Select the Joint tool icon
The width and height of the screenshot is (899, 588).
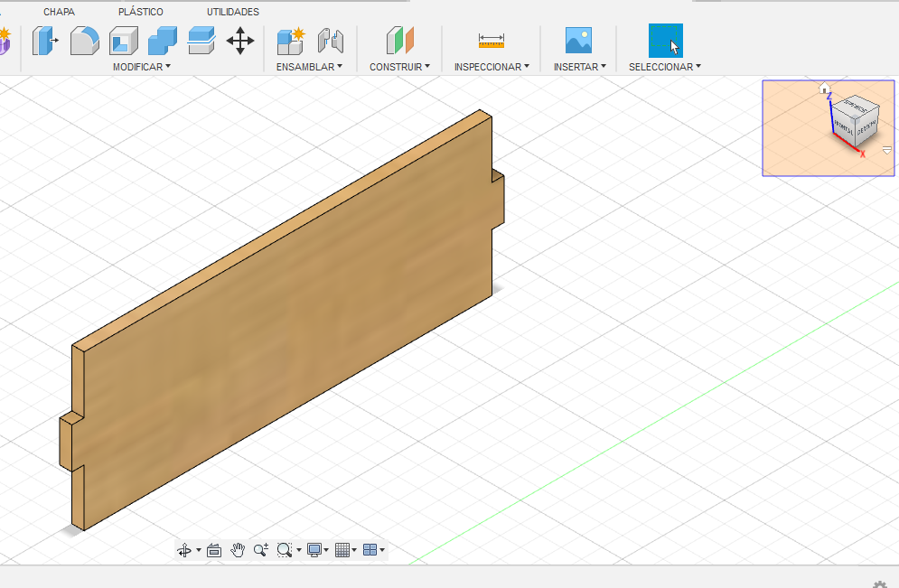pos(331,41)
